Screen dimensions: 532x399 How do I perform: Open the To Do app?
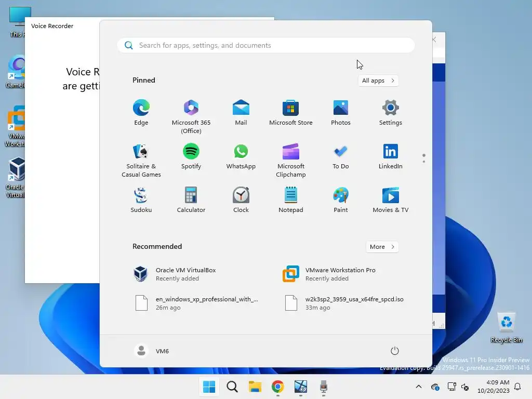pos(341,157)
